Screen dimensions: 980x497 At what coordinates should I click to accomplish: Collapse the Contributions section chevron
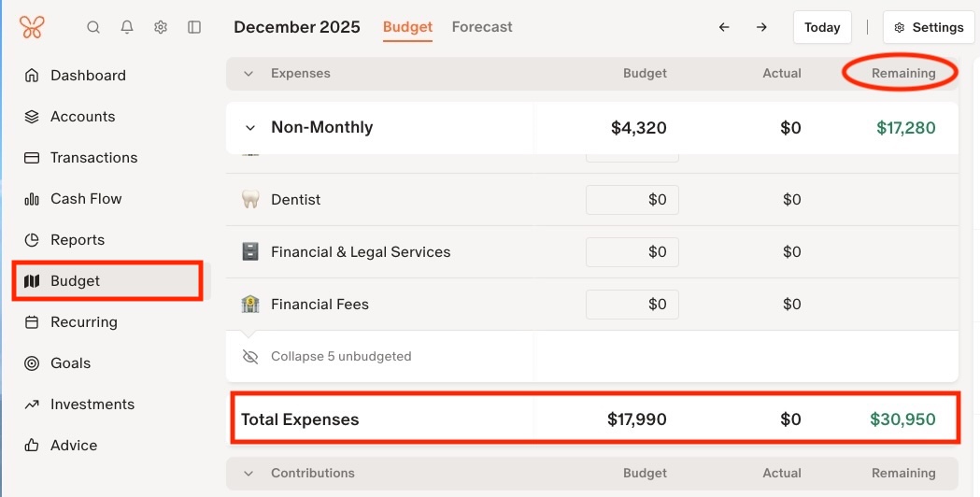click(x=249, y=474)
